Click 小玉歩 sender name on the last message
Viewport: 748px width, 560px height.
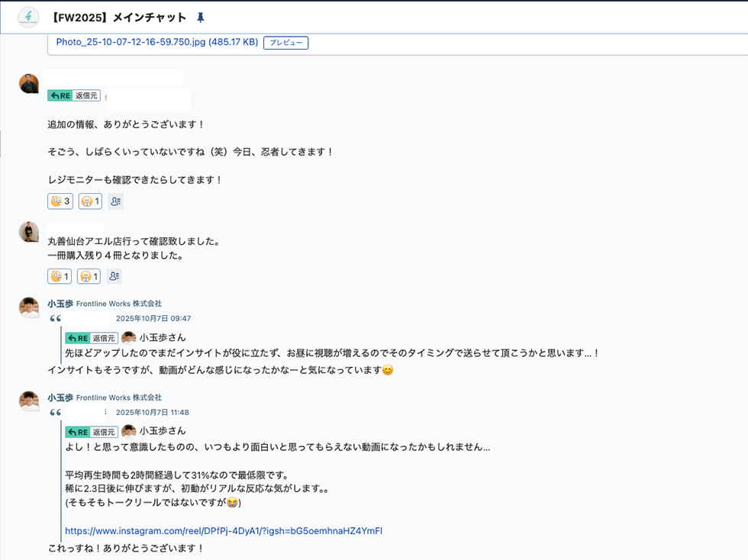60,397
